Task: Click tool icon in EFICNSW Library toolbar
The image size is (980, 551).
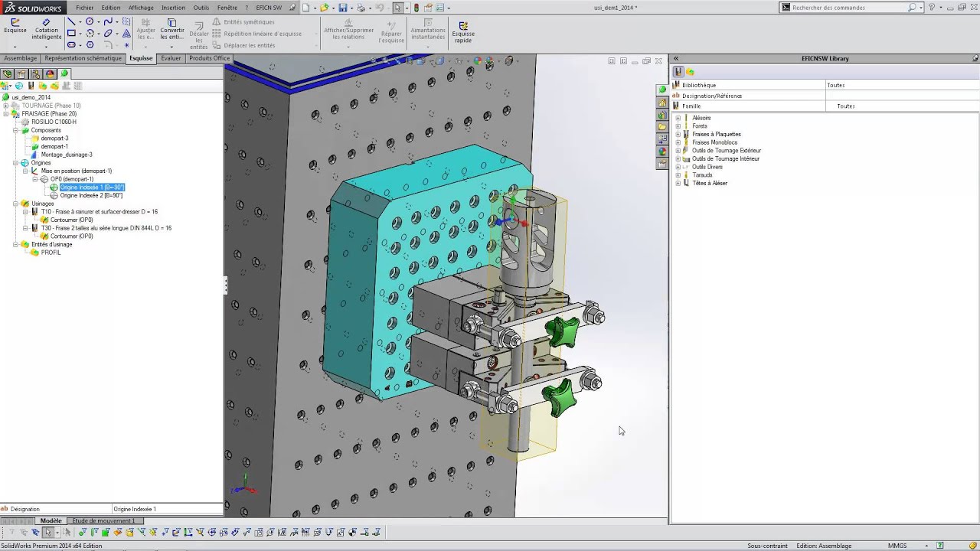Action: pos(678,72)
